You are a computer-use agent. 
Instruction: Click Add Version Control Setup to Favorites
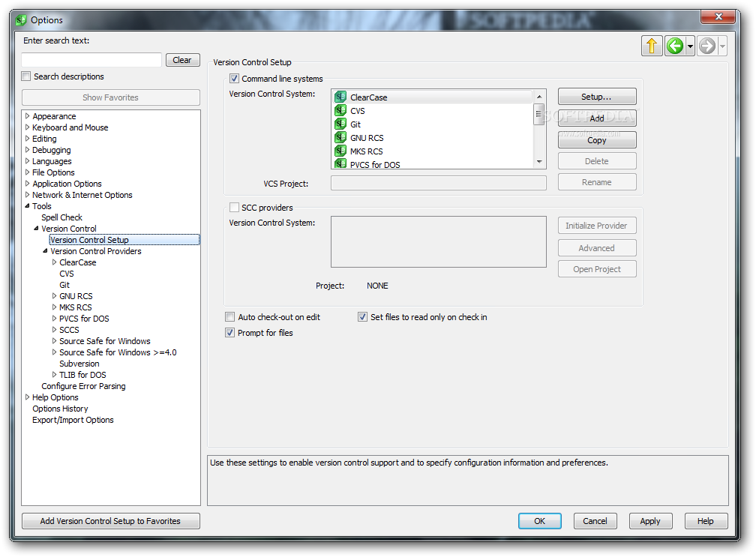coord(110,521)
